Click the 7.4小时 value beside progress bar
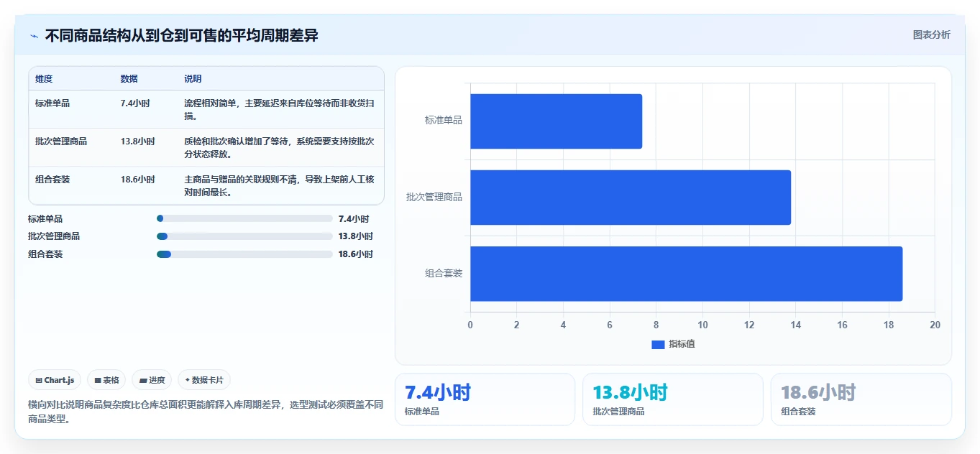This screenshot has height=454, width=980. (x=354, y=218)
